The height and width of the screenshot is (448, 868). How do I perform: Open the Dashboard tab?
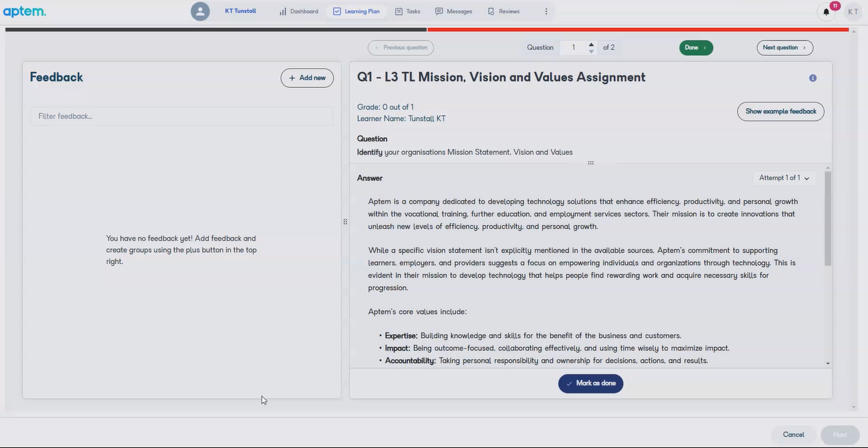298,11
